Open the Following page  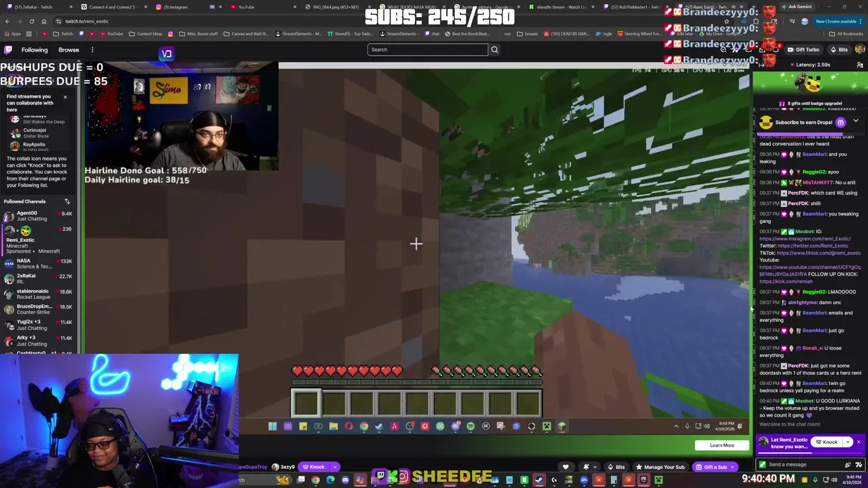tap(35, 49)
